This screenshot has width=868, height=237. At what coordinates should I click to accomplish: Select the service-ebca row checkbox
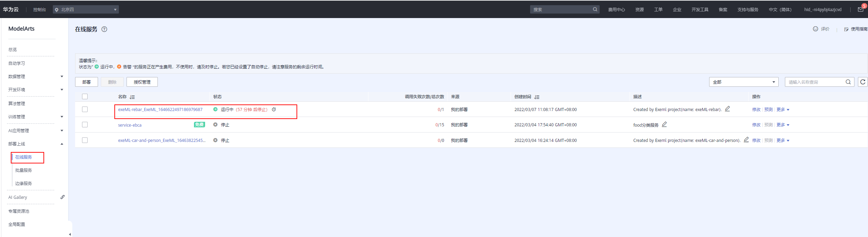[x=85, y=125]
